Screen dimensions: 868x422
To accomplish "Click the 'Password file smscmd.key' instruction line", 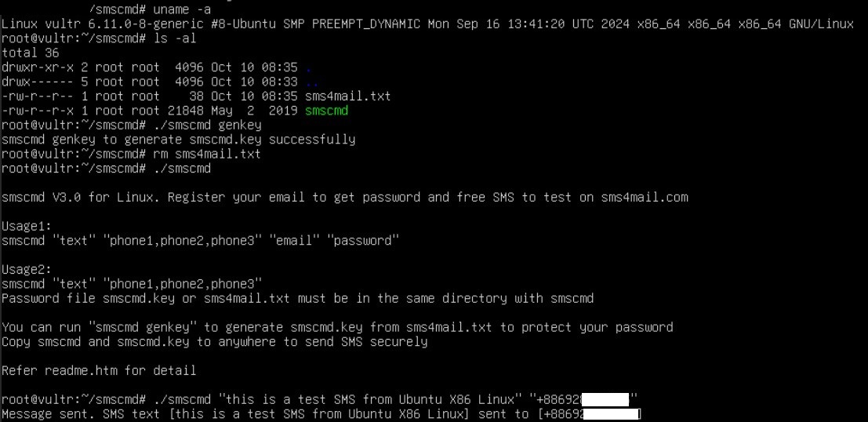I will coord(297,298).
